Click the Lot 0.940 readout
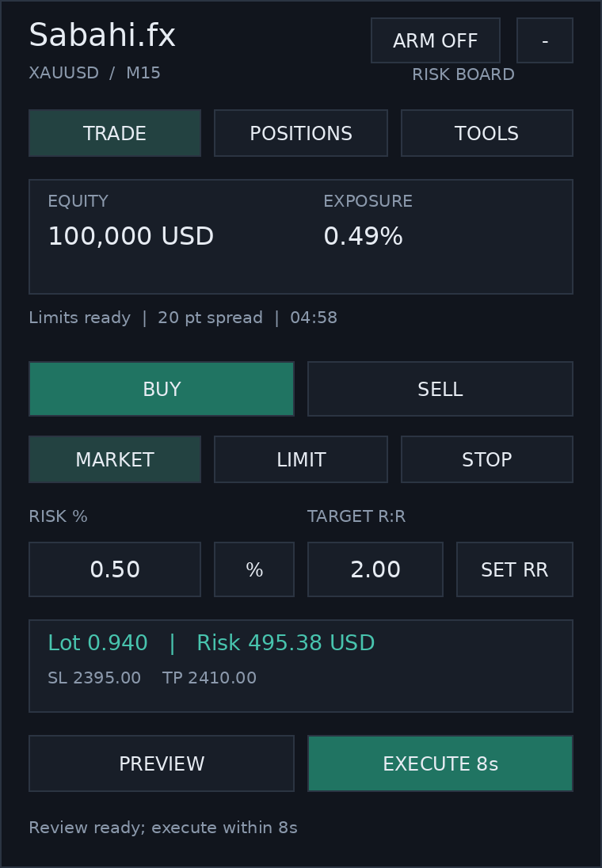Screen dimensions: 602x868 [x=97, y=643]
